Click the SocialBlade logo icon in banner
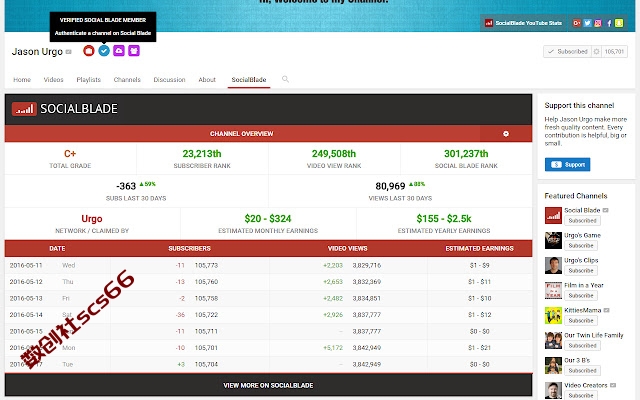 pyautogui.click(x=489, y=23)
